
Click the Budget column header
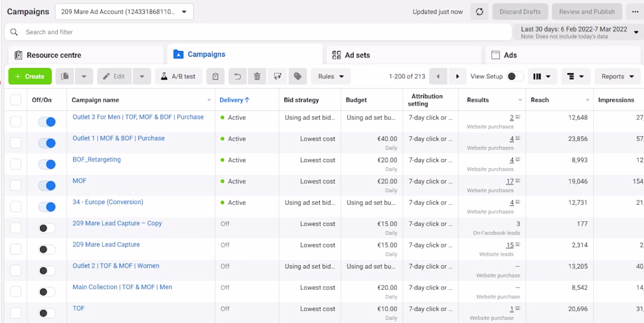(356, 99)
